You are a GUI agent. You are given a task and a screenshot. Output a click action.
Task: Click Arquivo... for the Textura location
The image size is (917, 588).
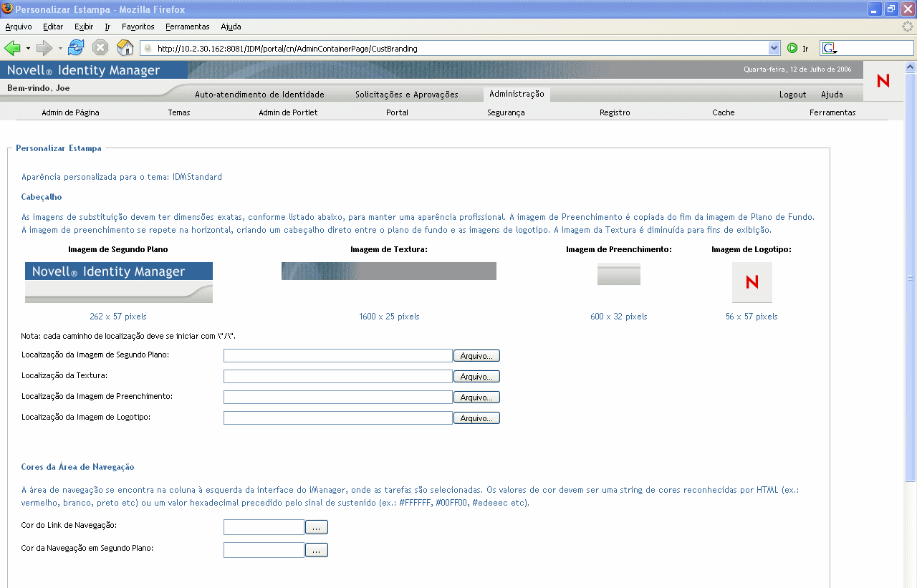click(476, 376)
